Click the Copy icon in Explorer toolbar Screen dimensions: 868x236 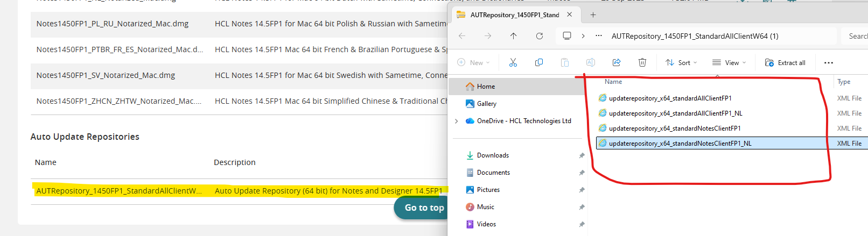pos(538,63)
